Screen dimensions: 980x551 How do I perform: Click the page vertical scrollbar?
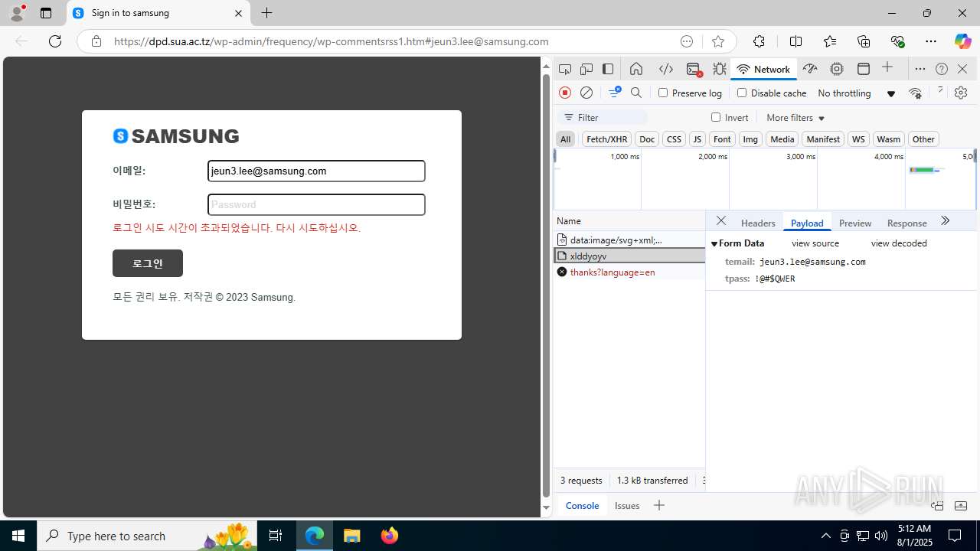point(546,287)
